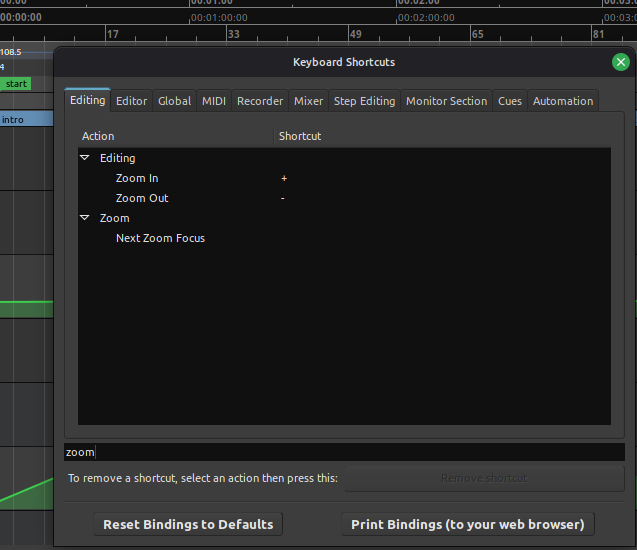Close the Keyboard Shortcuts dialog
This screenshot has height=550, width=637.
(620, 62)
